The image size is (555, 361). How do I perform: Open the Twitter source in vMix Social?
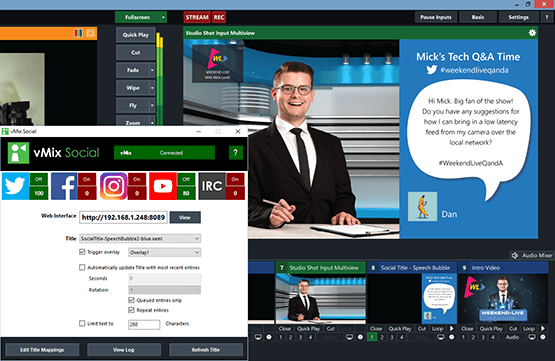[x=16, y=186]
